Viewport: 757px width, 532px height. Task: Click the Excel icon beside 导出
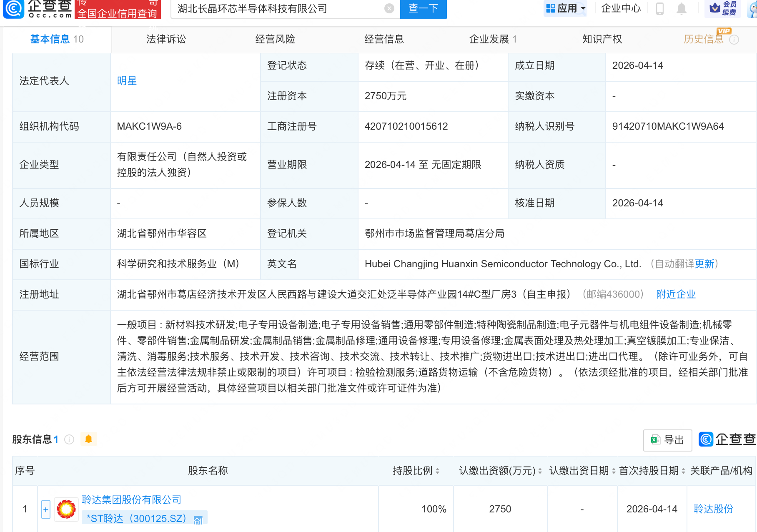(655, 439)
